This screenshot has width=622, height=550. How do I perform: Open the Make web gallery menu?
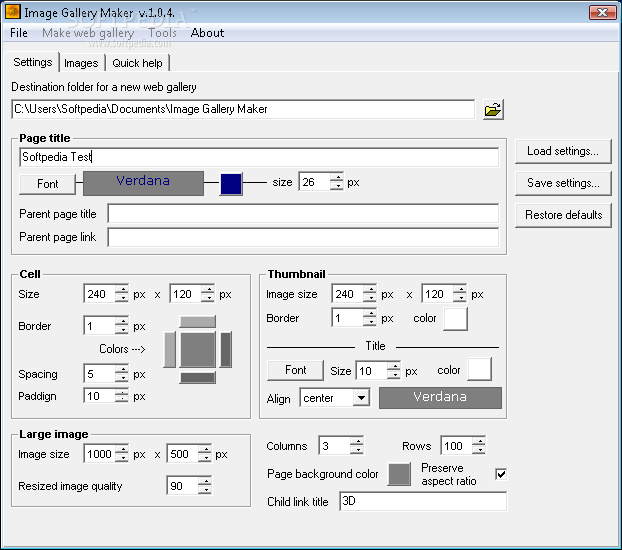point(88,33)
